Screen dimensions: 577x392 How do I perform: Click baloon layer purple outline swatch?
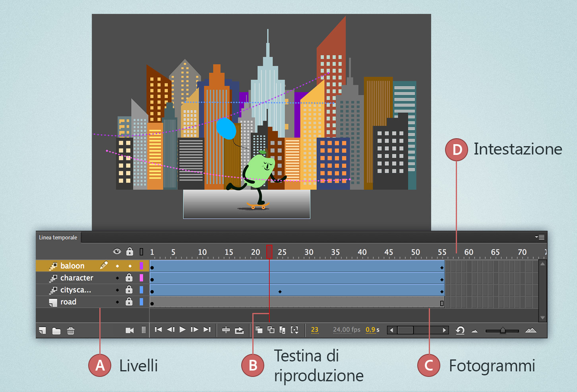pyautogui.click(x=141, y=266)
